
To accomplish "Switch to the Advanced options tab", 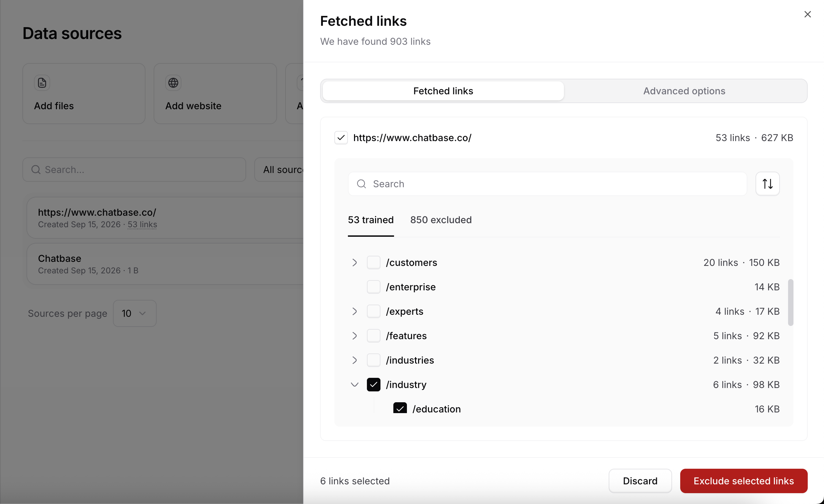I will (684, 91).
